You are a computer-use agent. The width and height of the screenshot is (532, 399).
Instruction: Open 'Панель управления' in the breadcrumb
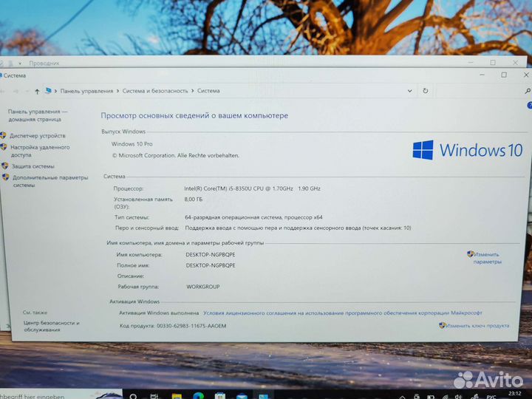coord(86,91)
